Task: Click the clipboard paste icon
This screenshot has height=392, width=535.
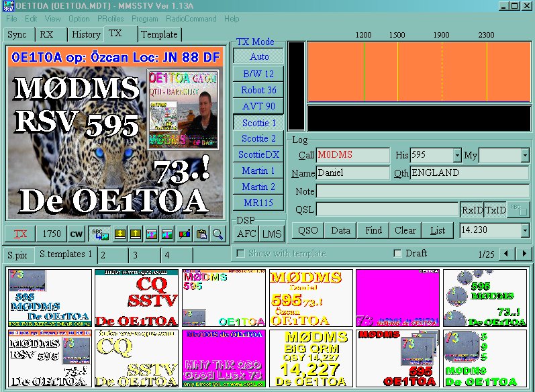Action: point(201,234)
